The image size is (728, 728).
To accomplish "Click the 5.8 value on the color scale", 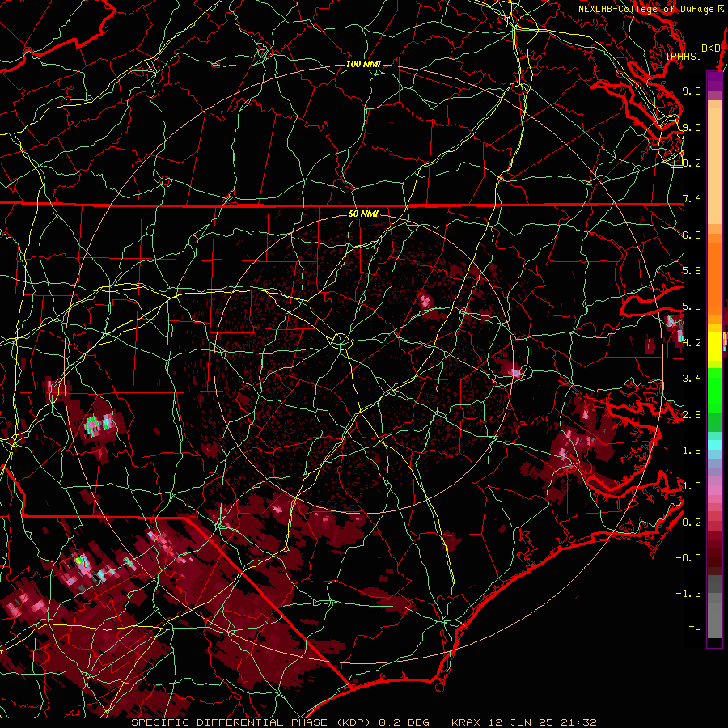I will pos(692,271).
